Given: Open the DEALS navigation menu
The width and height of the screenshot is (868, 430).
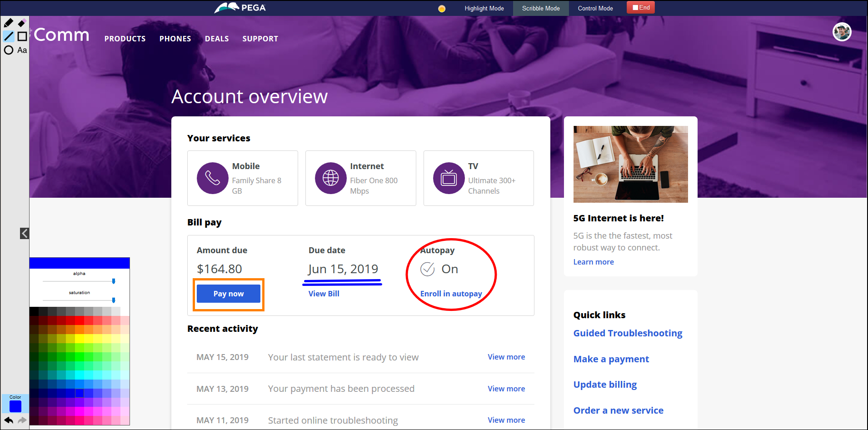Looking at the screenshot, I should [217, 39].
